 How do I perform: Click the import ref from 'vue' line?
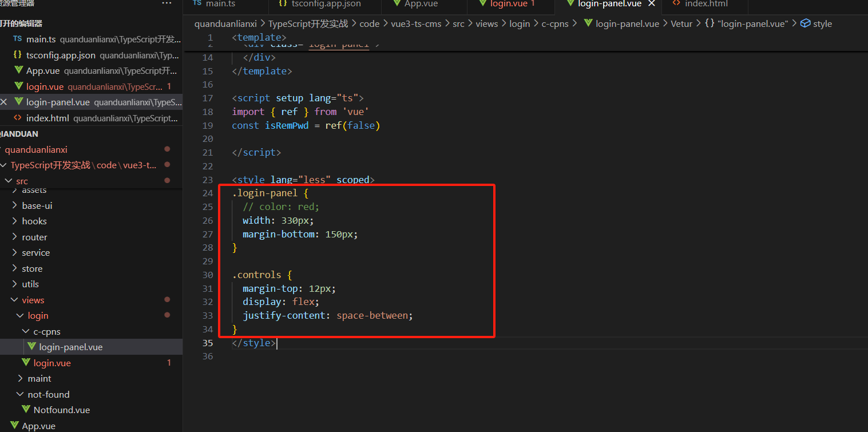click(300, 112)
